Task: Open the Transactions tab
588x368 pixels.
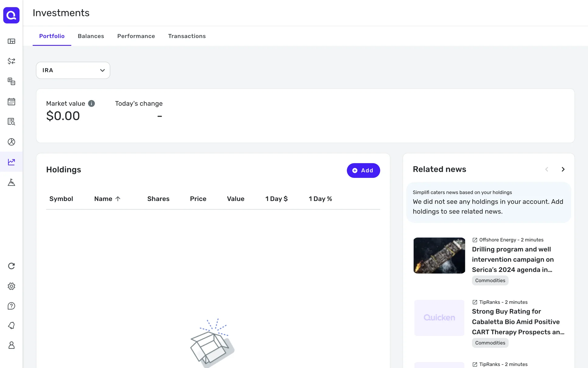Action: (187, 36)
